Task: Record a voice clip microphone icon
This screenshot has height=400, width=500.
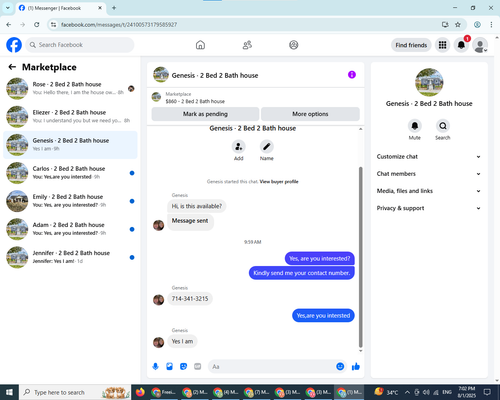Action: coord(155,367)
